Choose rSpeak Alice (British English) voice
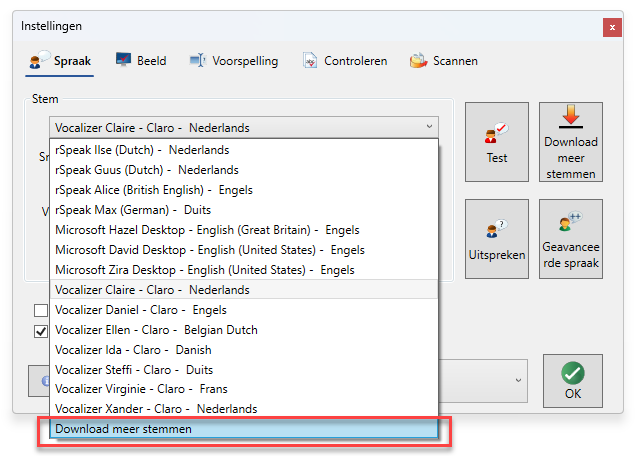 (x=244, y=190)
